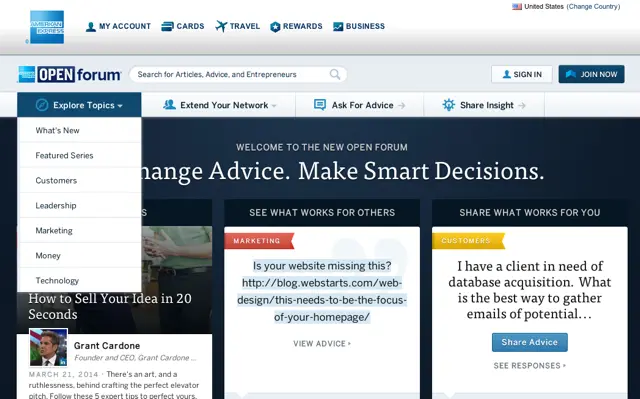Viewport: 640px width, 399px height.
Task: Click the Explore Topics compass icon
Action: (42, 105)
